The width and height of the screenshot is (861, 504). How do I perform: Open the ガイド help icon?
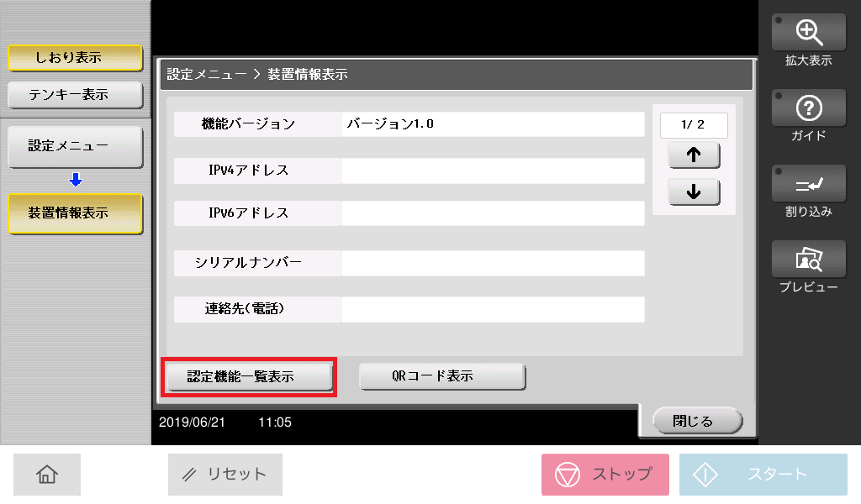808,108
